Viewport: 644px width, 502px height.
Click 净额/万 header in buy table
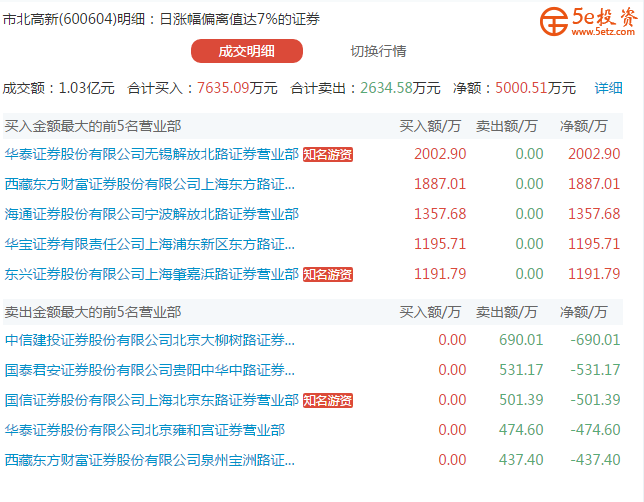pos(583,126)
